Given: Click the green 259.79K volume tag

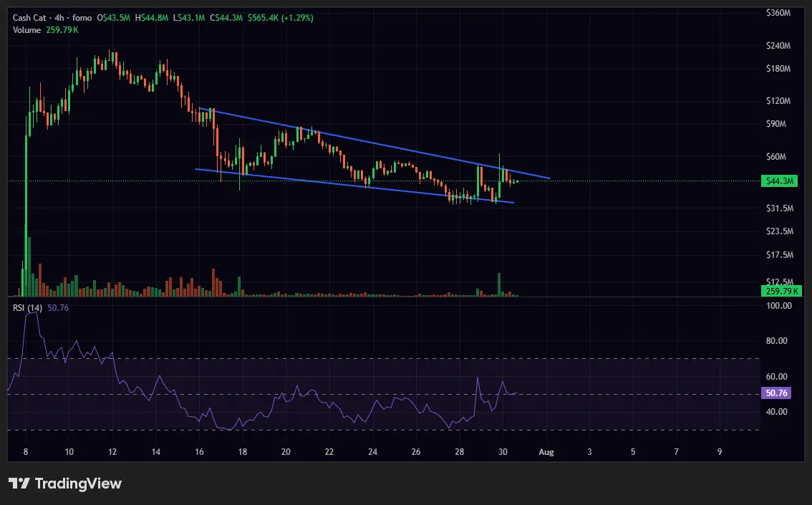Looking at the screenshot, I should click(x=781, y=291).
